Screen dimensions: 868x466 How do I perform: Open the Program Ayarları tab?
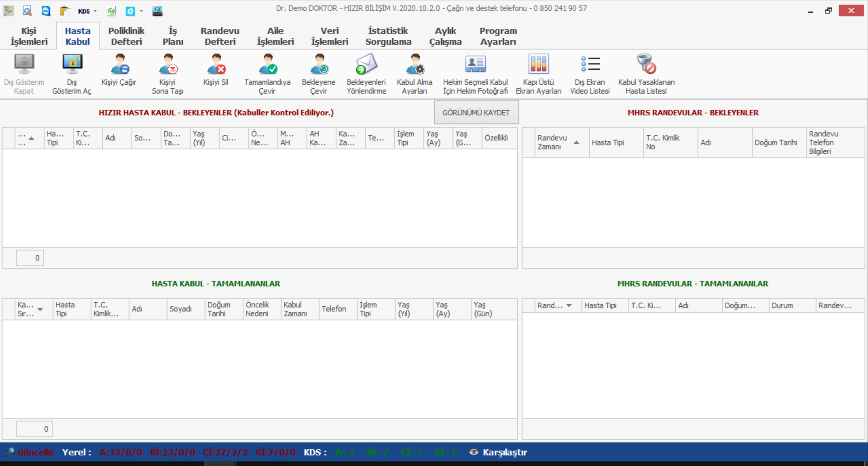coord(498,36)
